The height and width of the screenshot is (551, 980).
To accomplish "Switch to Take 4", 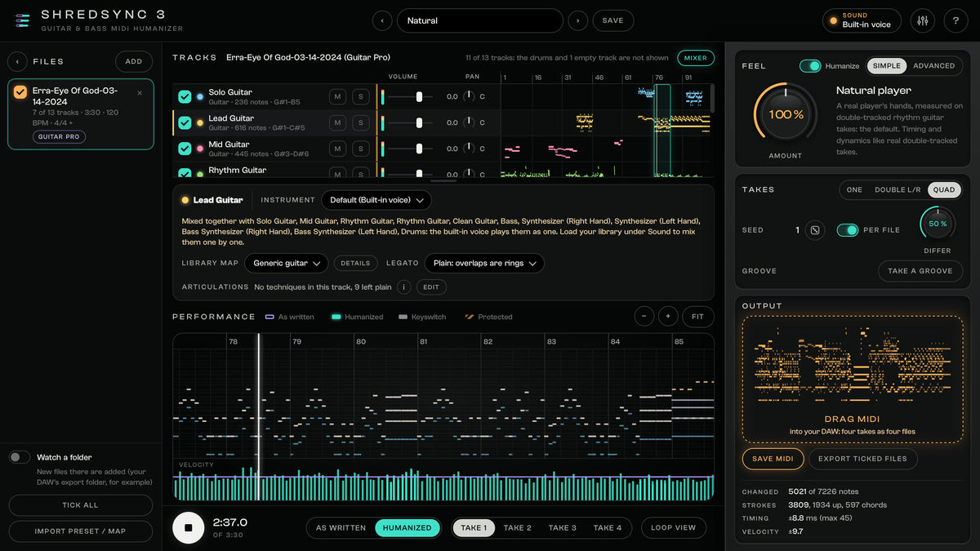I will [x=607, y=527].
